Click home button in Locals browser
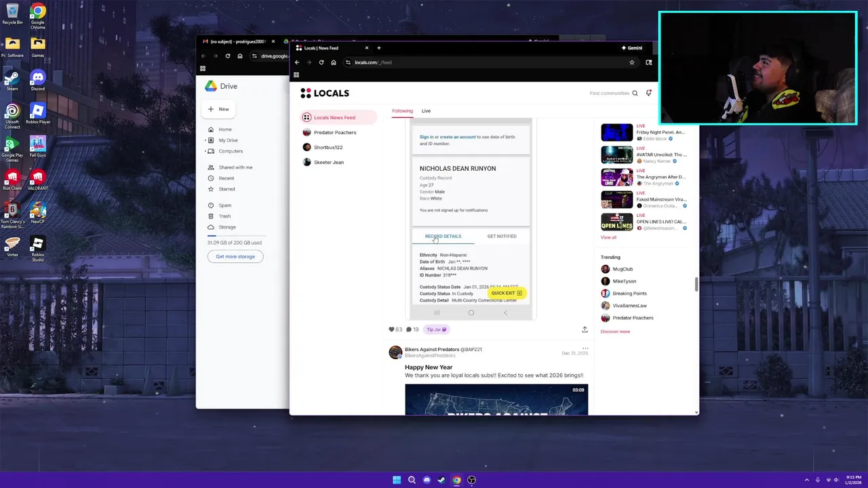The height and width of the screenshot is (488, 868). click(x=333, y=62)
